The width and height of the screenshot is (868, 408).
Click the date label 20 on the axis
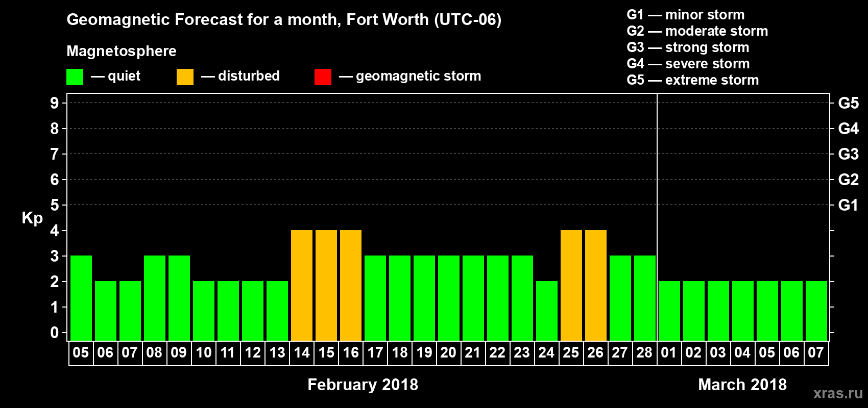[x=448, y=353]
